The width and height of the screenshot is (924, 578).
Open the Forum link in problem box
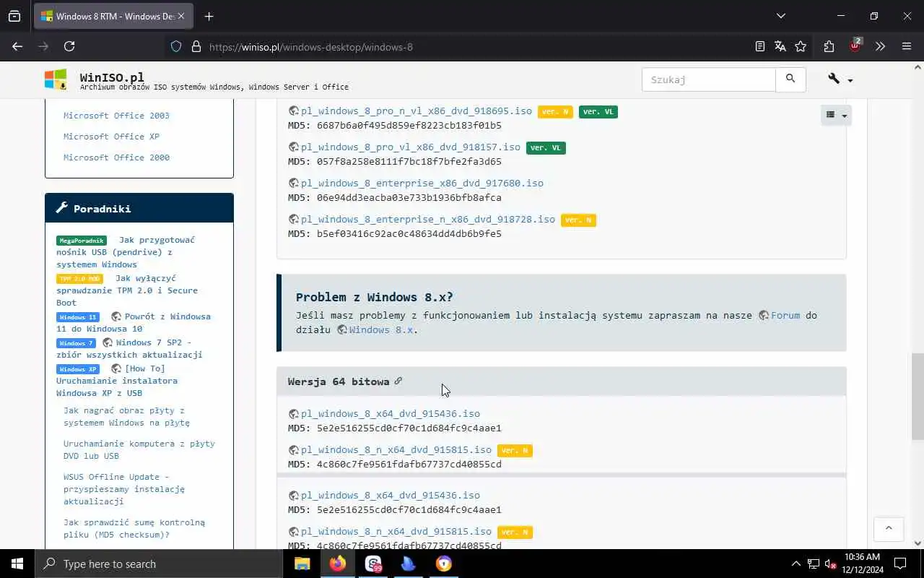pos(785,316)
